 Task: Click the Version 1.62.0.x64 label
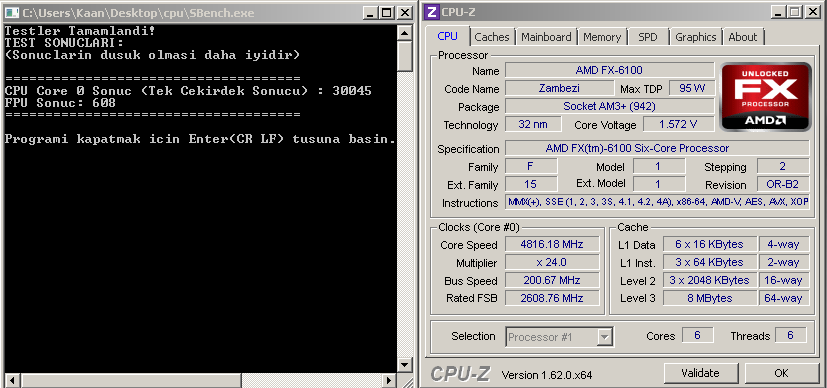[x=546, y=375]
